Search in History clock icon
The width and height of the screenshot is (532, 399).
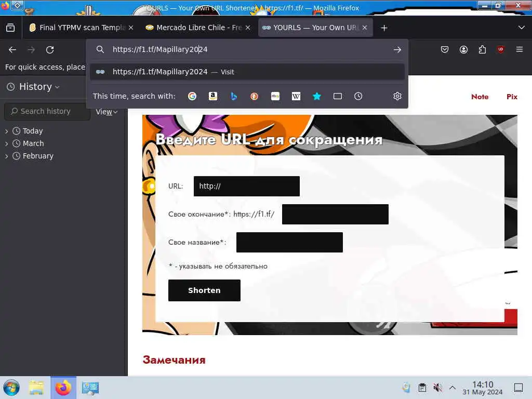tap(358, 96)
